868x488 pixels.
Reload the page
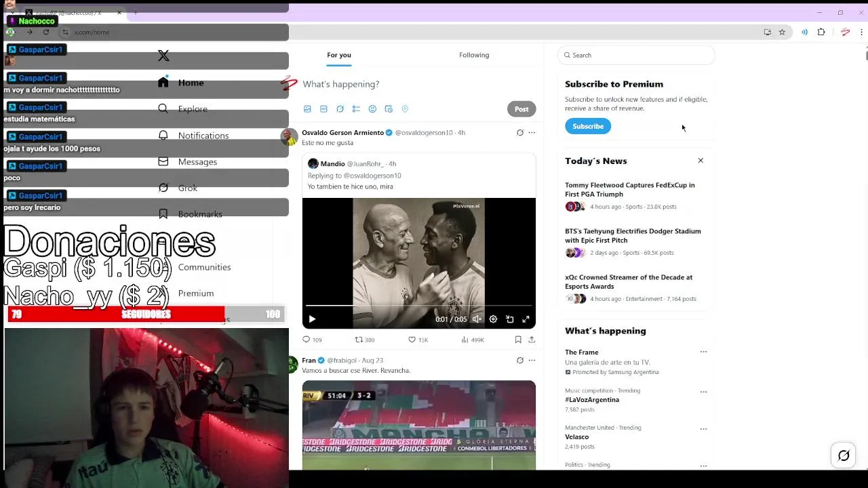click(46, 32)
